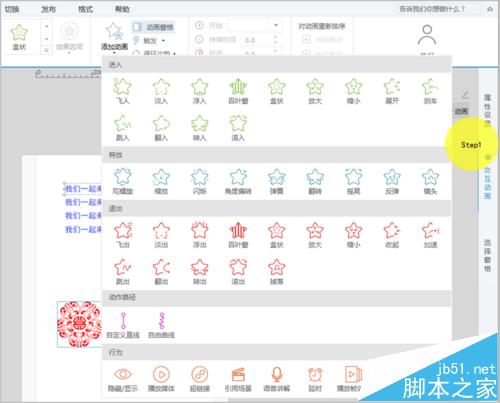Select the 展开 entrance animation
Viewport: 500px width, 403px height.
click(392, 91)
